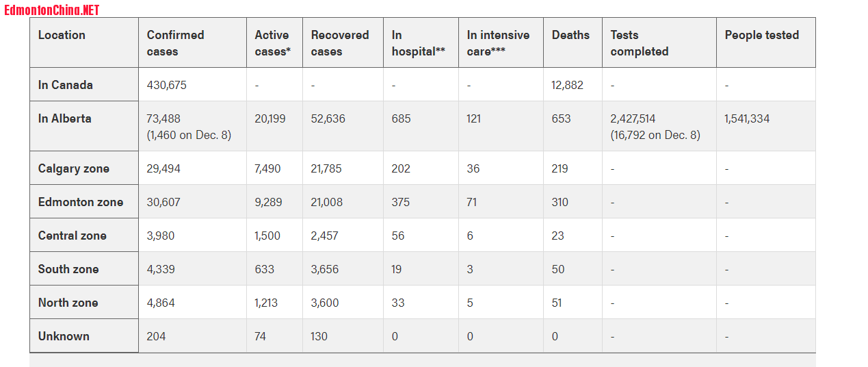
Task: Click Calgary zone in hospital value 202
Action: (402, 168)
